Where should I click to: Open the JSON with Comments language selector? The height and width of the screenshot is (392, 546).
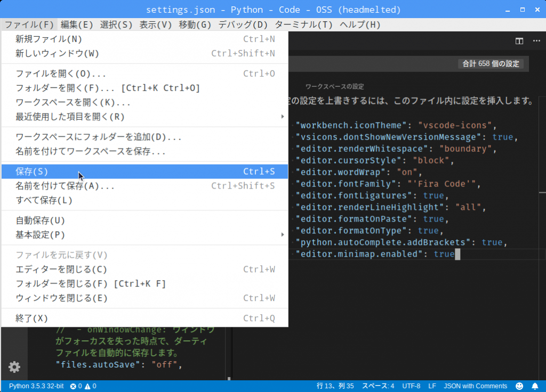(x=476, y=386)
